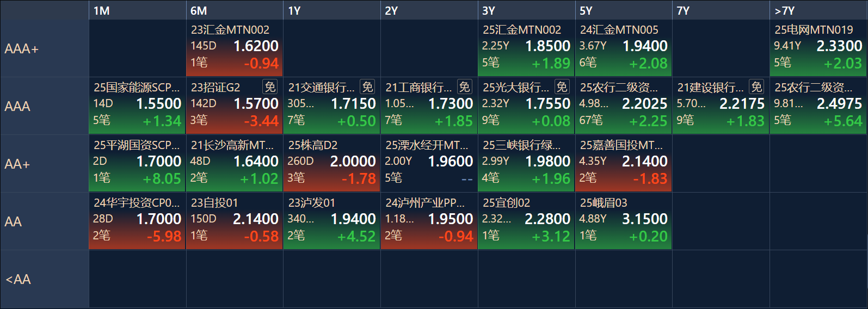Click the change value +4.52
Screen dimensions: 868x309
point(356,237)
